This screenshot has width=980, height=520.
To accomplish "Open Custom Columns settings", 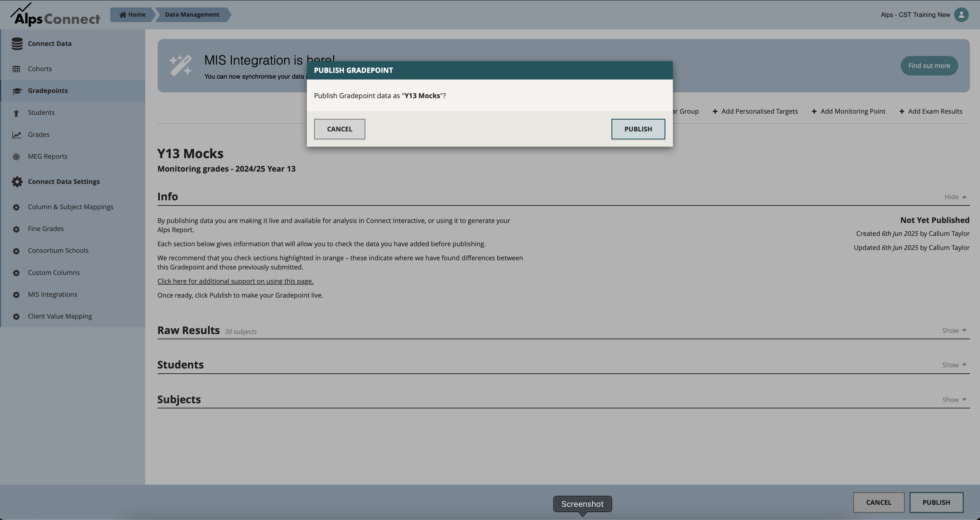I will [x=73, y=272].
